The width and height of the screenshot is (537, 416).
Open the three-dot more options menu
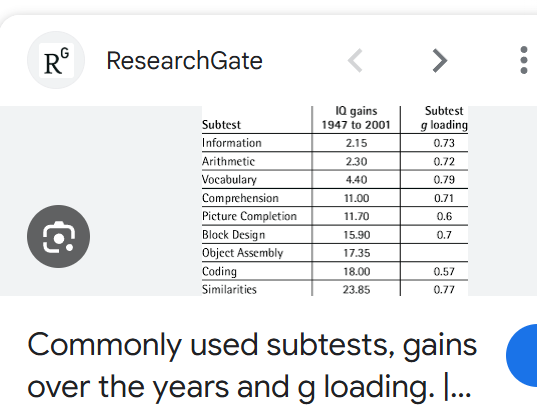[523, 60]
